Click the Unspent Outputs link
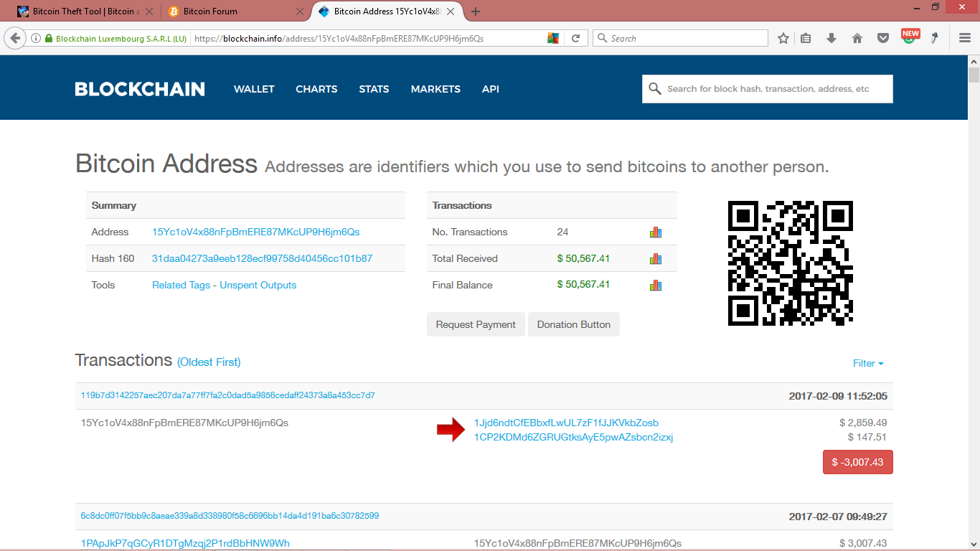980x551 pixels. [258, 285]
